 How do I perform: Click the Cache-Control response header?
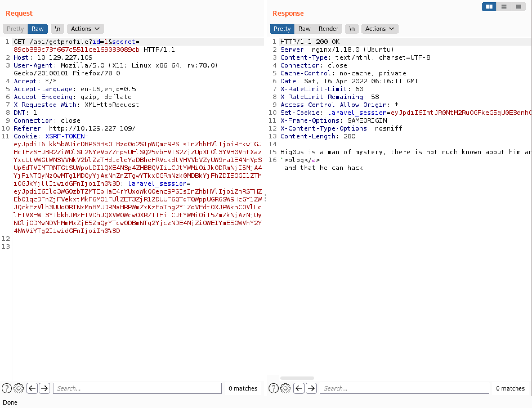pos(343,73)
